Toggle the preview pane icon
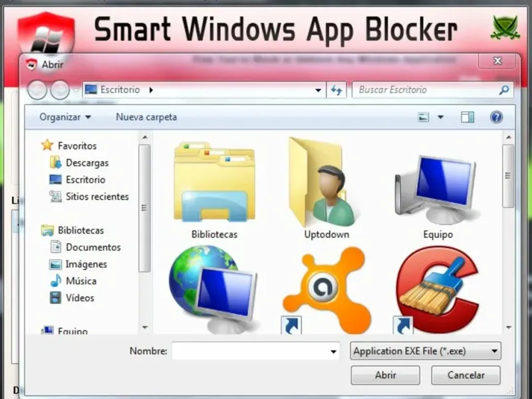The image size is (532, 399). click(x=467, y=117)
